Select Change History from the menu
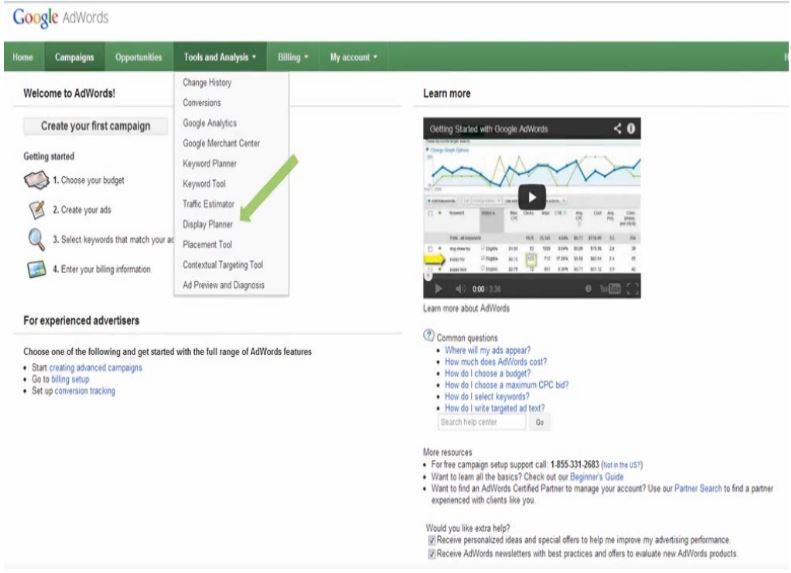 pyautogui.click(x=207, y=82)
